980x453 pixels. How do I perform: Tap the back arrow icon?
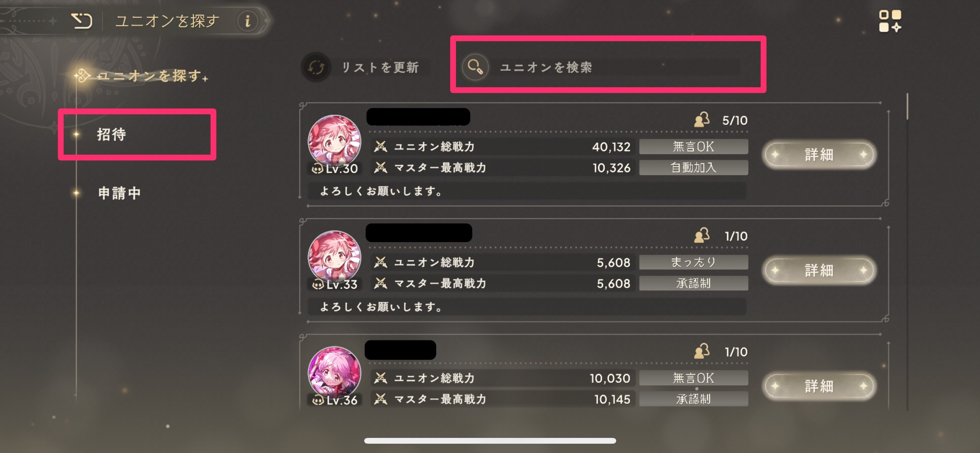(x=82, y=21)
